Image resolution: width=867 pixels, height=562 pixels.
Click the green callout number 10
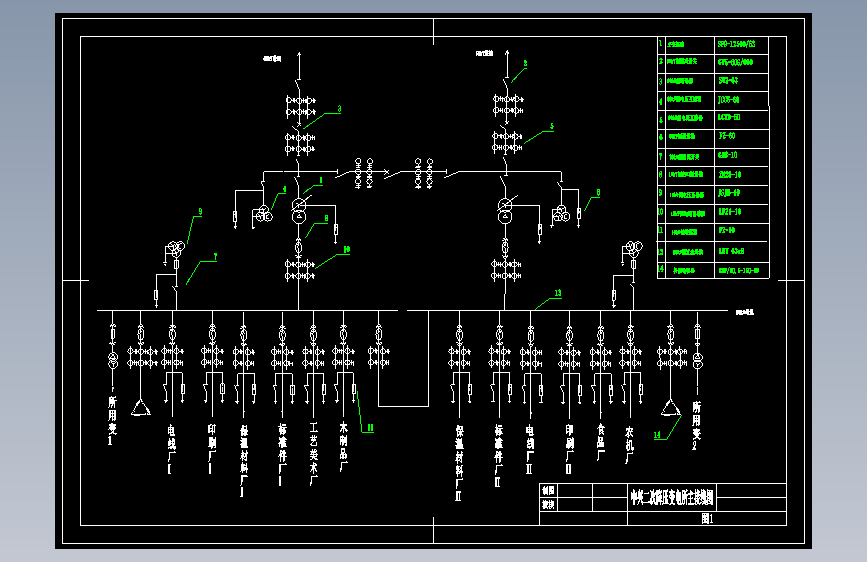pyautogui.click(x=347, y=250)
